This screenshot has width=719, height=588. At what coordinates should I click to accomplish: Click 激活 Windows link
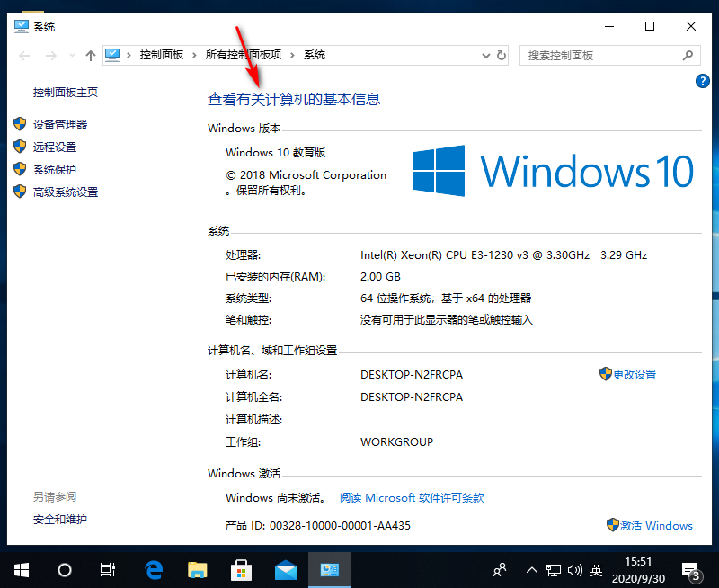[656, 525]
